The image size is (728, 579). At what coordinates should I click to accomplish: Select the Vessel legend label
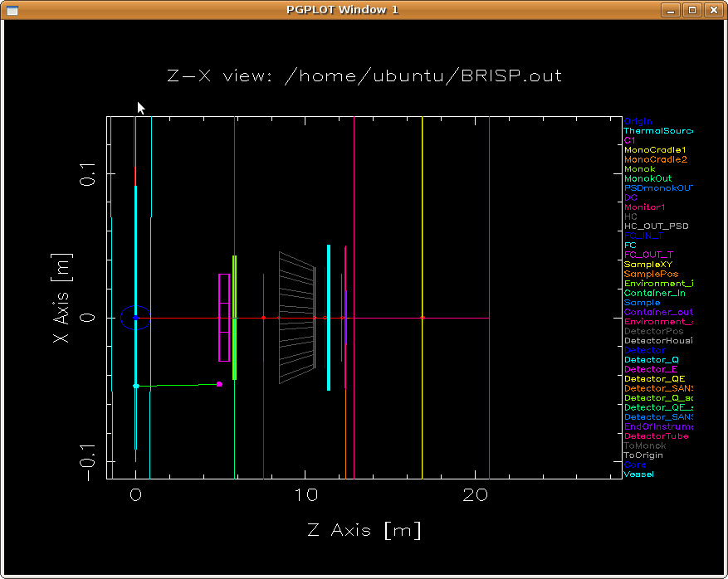tap(638, 474)
